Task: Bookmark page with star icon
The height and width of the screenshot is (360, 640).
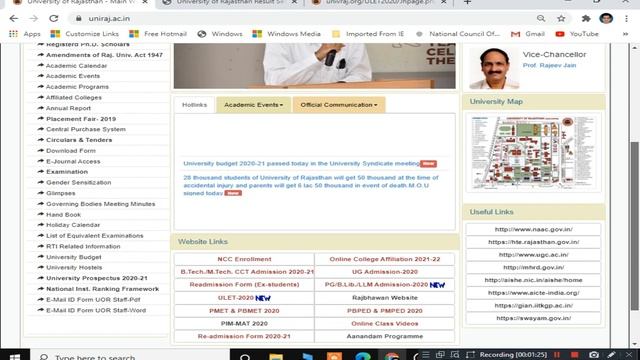Action: pos(561,18)
